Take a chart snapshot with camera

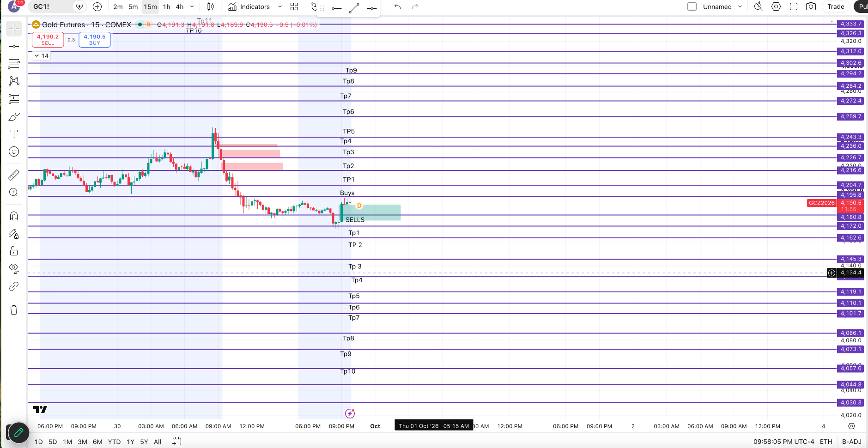click(811, 6)
